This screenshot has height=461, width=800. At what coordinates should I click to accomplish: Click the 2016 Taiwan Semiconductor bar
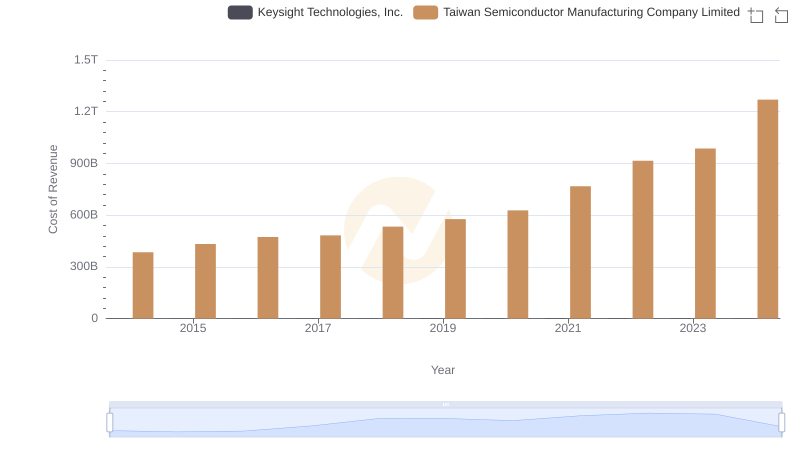click(268, 277)
